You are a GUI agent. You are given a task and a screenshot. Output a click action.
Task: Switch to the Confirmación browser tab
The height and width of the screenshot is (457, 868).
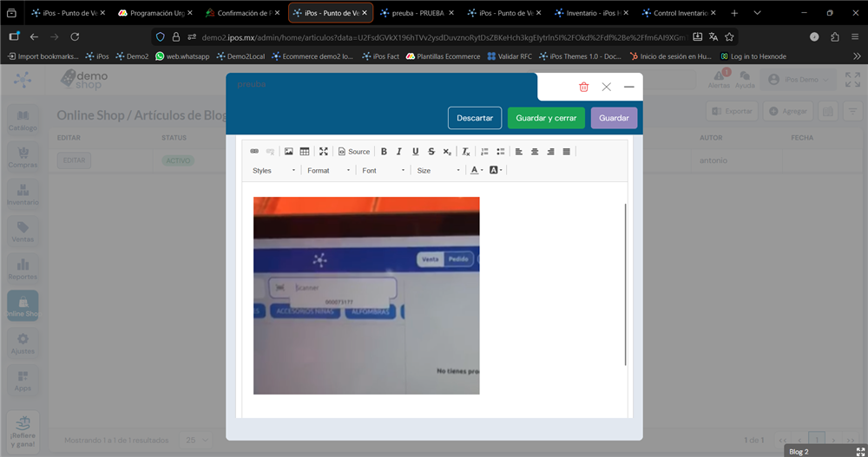[x=242, y=13]
